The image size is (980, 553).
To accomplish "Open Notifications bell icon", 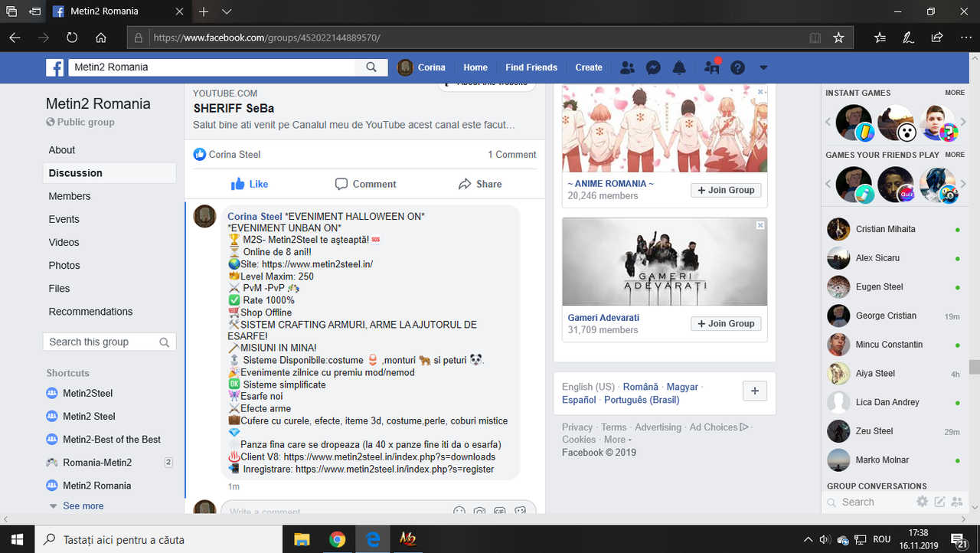I will (x=679, y=67).
